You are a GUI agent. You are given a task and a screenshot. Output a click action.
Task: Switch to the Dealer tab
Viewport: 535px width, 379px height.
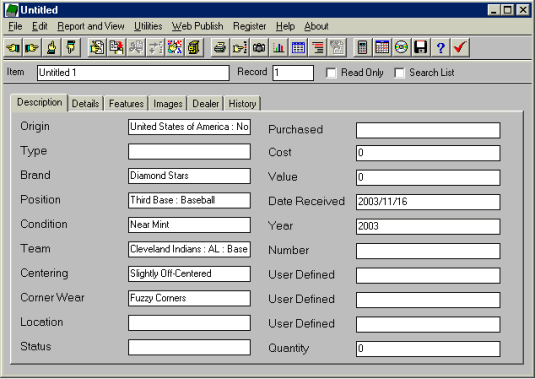coord(205,104)
